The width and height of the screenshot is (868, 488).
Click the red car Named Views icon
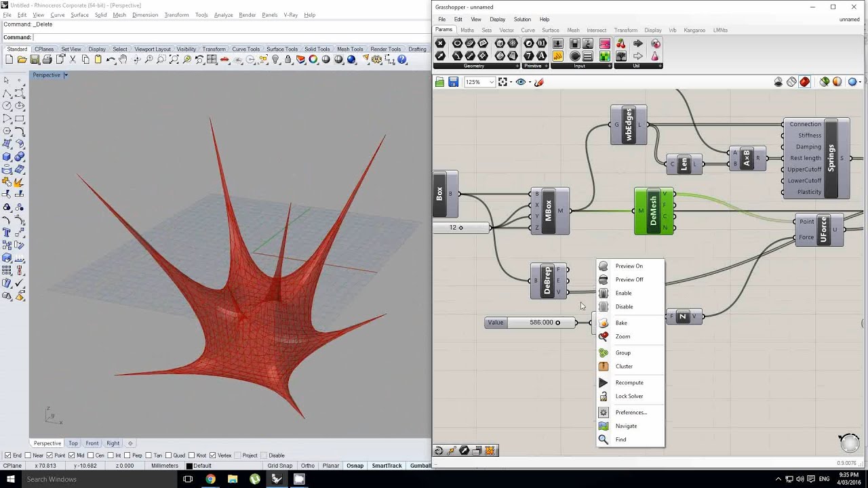point(224,60)
